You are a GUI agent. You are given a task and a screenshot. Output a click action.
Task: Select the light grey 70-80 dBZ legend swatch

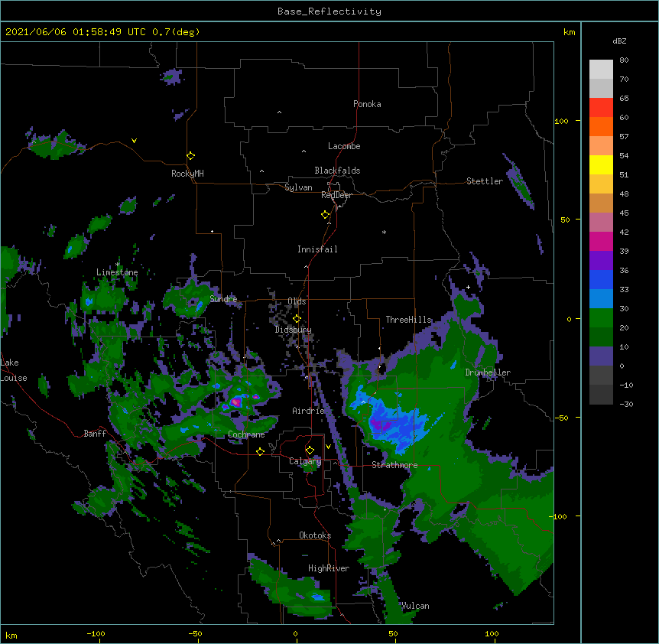(601, 70)
